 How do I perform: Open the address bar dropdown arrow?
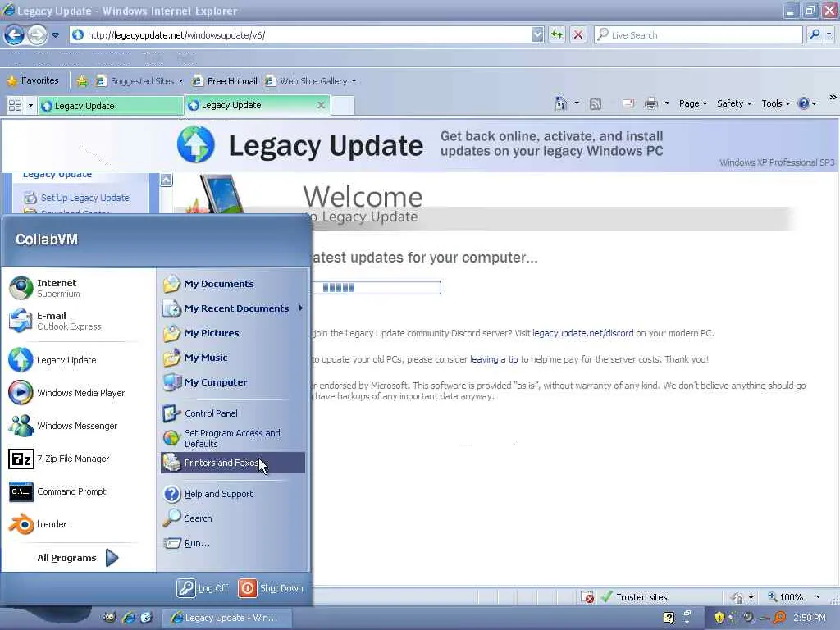[538, 34]
